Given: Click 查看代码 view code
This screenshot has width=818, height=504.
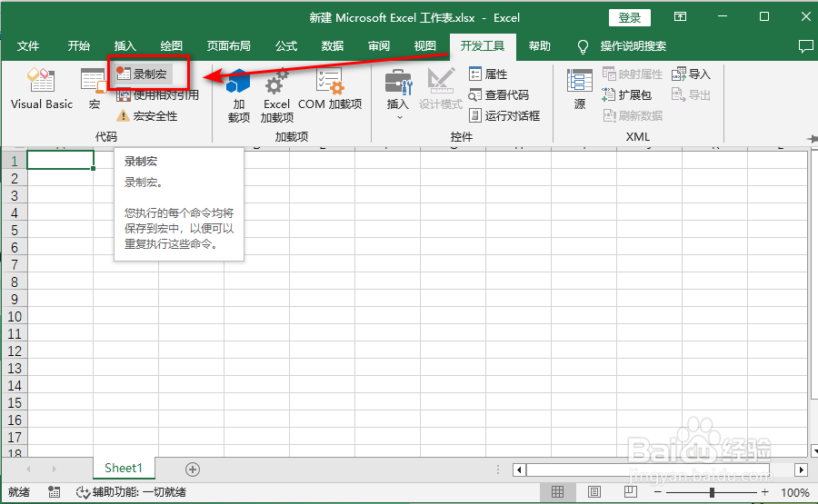Looking at the screenshot, I should [x=499, y=94].
